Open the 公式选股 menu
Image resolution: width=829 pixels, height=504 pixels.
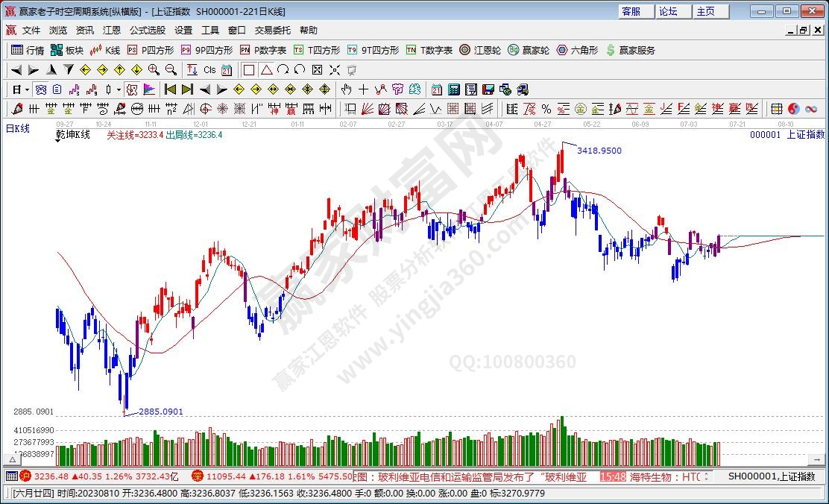(x=148, y=31)
